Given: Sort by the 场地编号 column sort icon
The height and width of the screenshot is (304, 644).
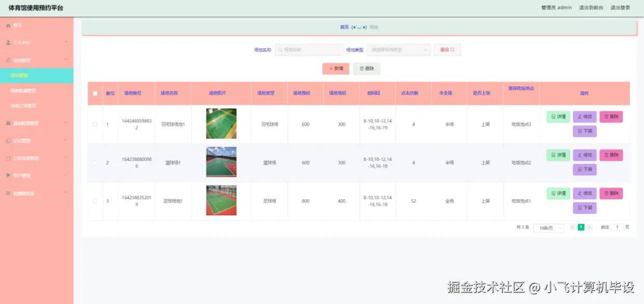Looking at the screenshot, I should pos(144,93).
